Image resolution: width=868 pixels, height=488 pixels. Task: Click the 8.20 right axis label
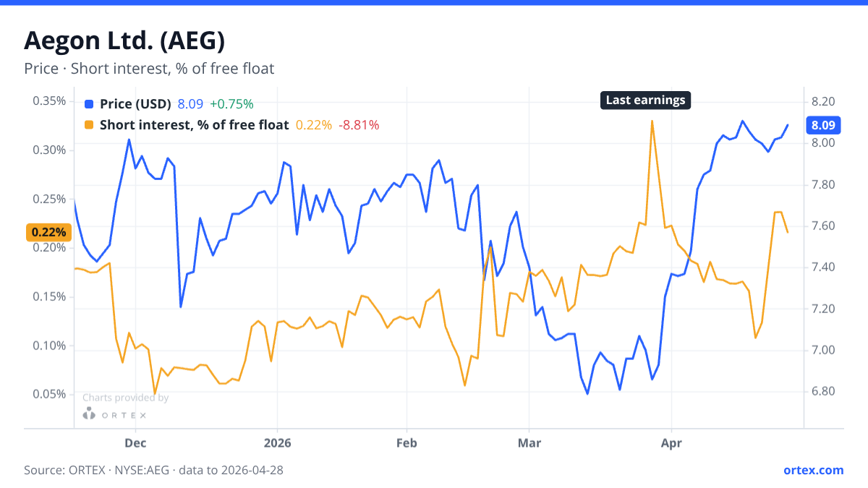[x=823, y=101]
